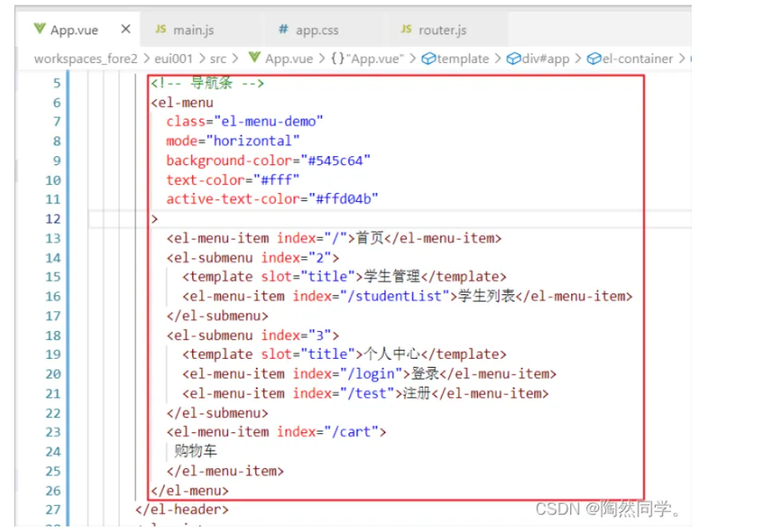Click the 学生管理 template title text
Viewport: 761px width, 532px height.
click(x=392, y=277)
